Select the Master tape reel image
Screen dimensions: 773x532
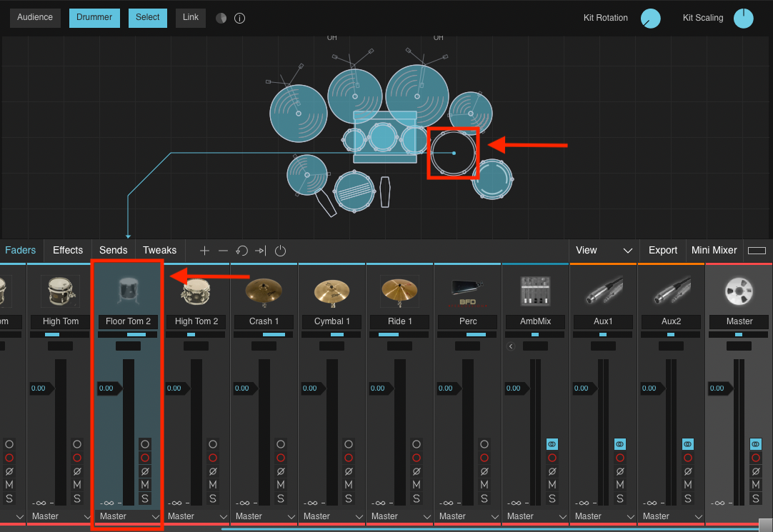coord(739,291)
